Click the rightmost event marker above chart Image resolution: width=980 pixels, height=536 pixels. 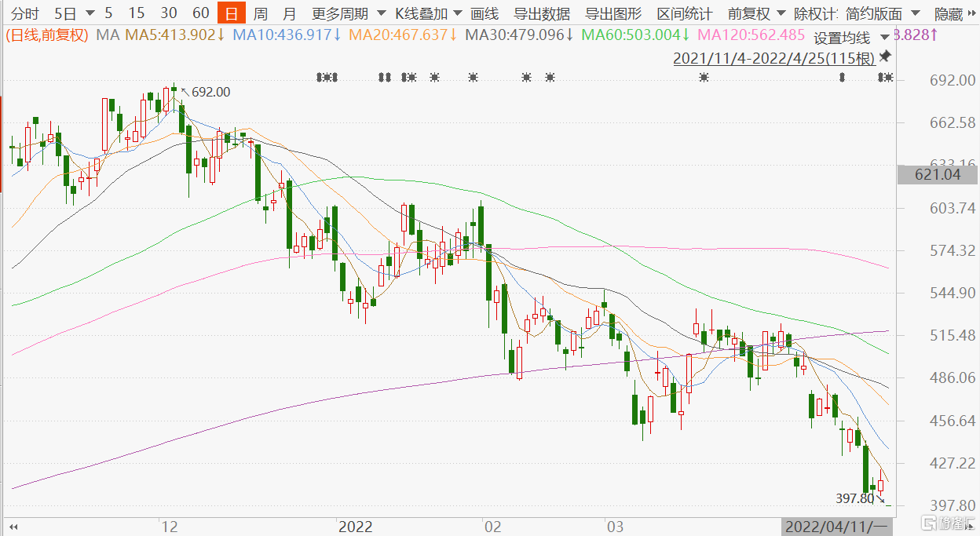[886, 77]
